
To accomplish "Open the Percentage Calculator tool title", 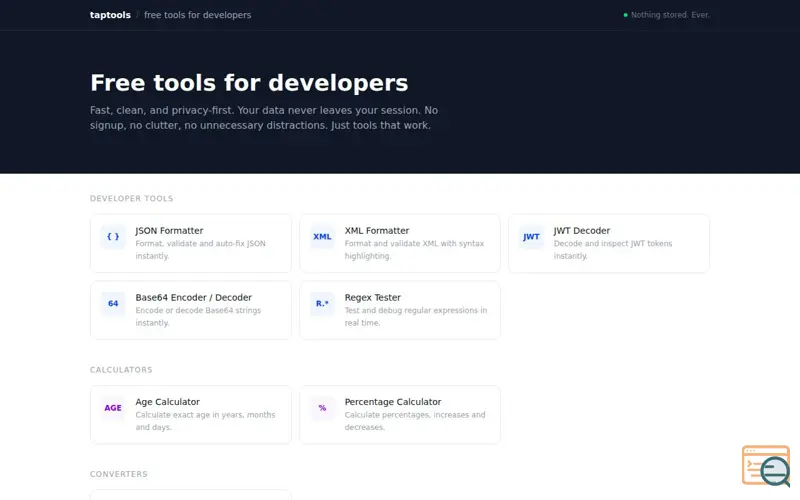I will 393,402.
